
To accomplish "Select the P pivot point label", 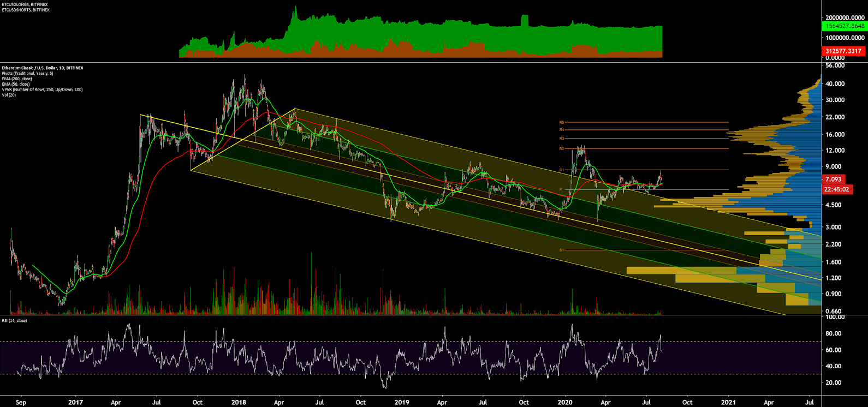I will coord(561,189).
